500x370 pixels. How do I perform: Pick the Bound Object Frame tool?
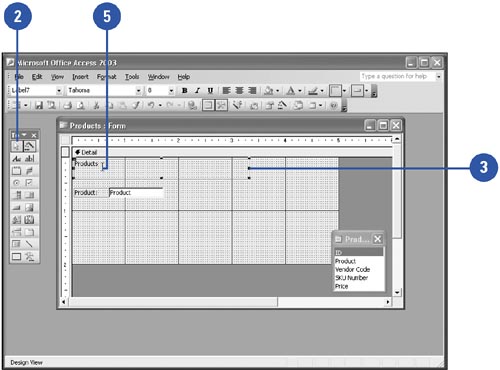pos(29,220)
